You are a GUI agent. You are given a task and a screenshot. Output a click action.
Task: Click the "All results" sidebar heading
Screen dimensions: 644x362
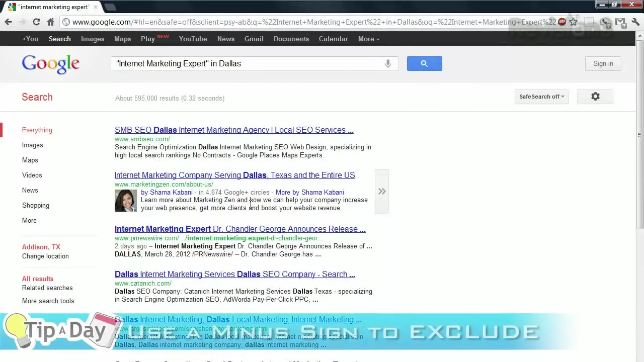pyautogui.click(x=38, y=279)
